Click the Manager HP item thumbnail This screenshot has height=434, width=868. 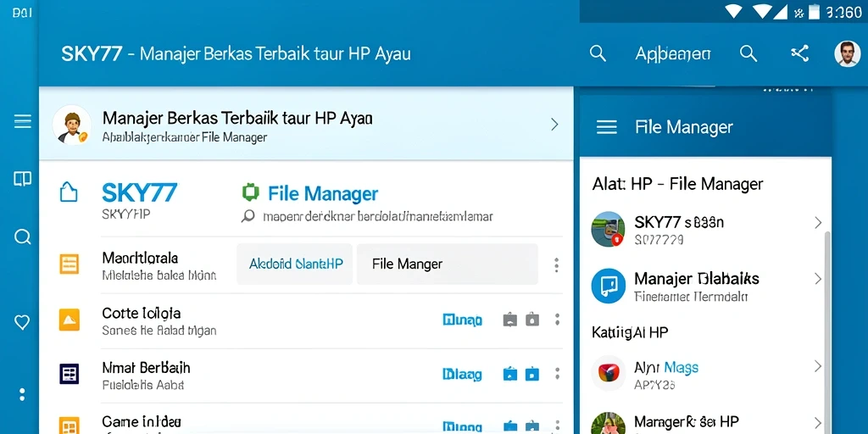(608, 423)
